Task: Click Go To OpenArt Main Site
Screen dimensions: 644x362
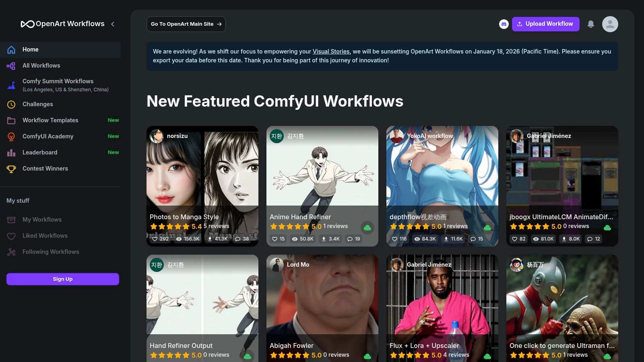Action: tap(186, 24)
